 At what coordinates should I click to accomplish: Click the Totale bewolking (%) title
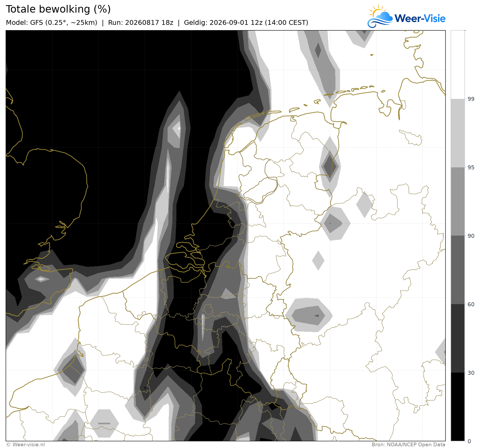[x=58, y=9]
